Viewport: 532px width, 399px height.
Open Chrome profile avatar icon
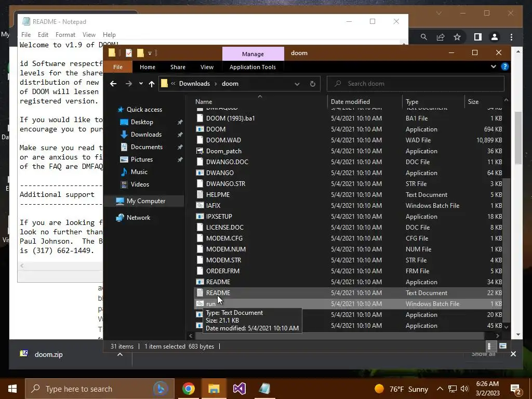(x=495, y=37)
